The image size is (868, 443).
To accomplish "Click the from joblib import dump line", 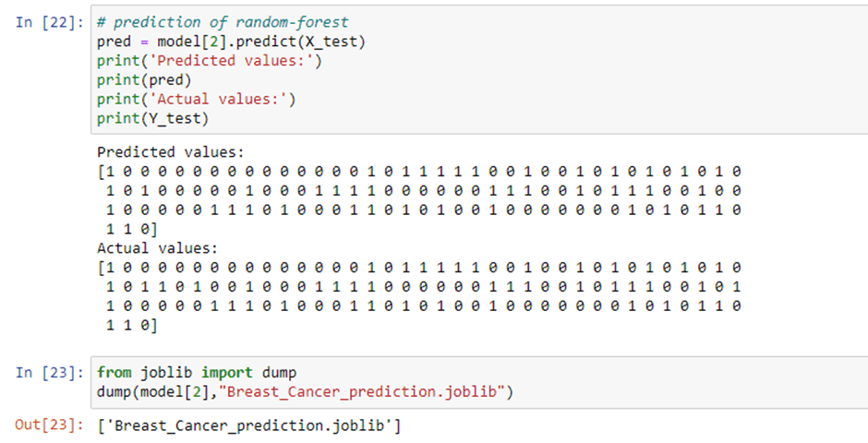I will (197, 373).
